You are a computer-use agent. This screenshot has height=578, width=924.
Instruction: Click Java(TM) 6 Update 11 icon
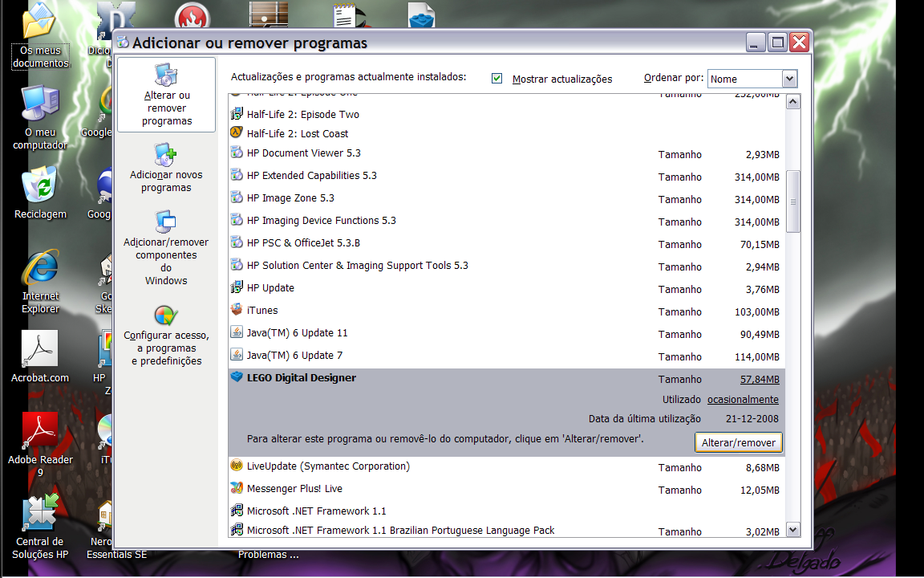click(237, 332)
